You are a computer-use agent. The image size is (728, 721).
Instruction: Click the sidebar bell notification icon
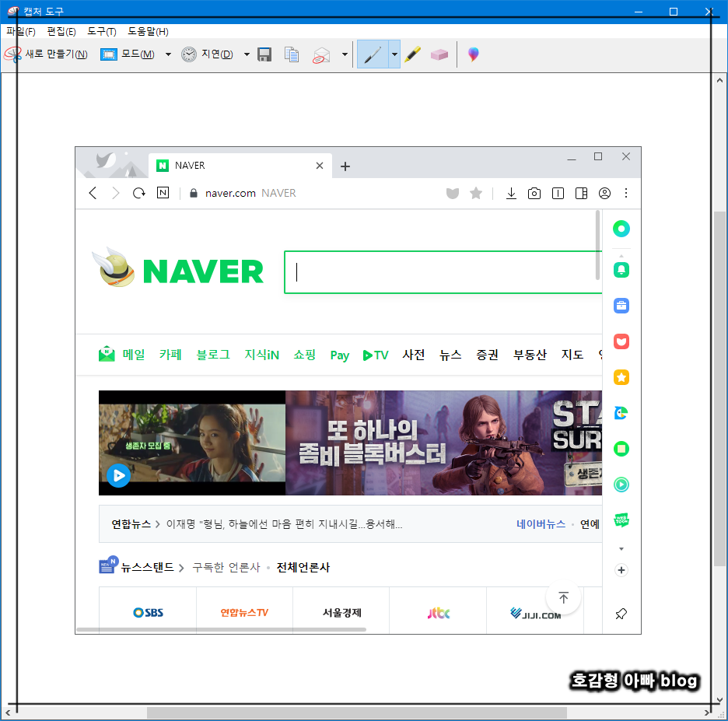[621, 270]
